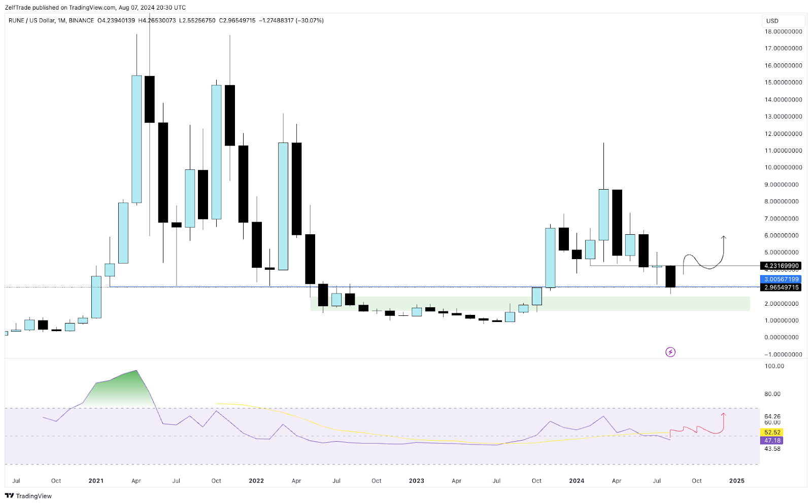Click the 4.23169990 price label
The width and height of the screenshot is (812, 504).
pyautogui.click(x=782, y=266)
